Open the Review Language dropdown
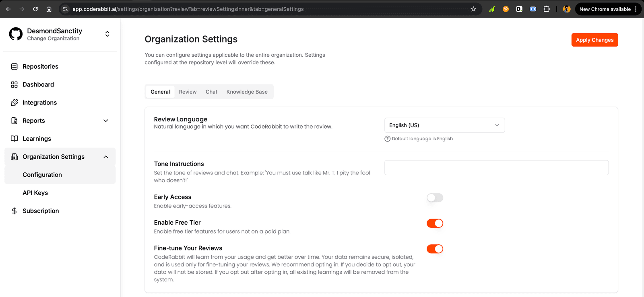The height and width of the screenshot is (297, 644). [444, 125]
